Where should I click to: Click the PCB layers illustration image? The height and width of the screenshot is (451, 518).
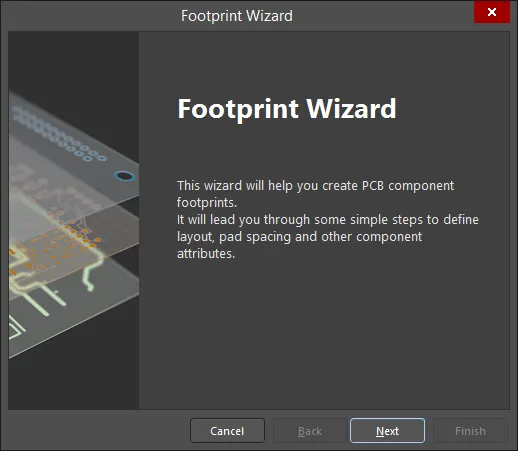click(x=74, y=220)
